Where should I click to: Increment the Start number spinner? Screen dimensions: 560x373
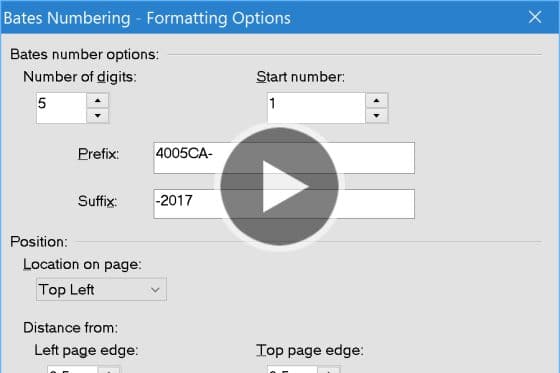(376, 100)
